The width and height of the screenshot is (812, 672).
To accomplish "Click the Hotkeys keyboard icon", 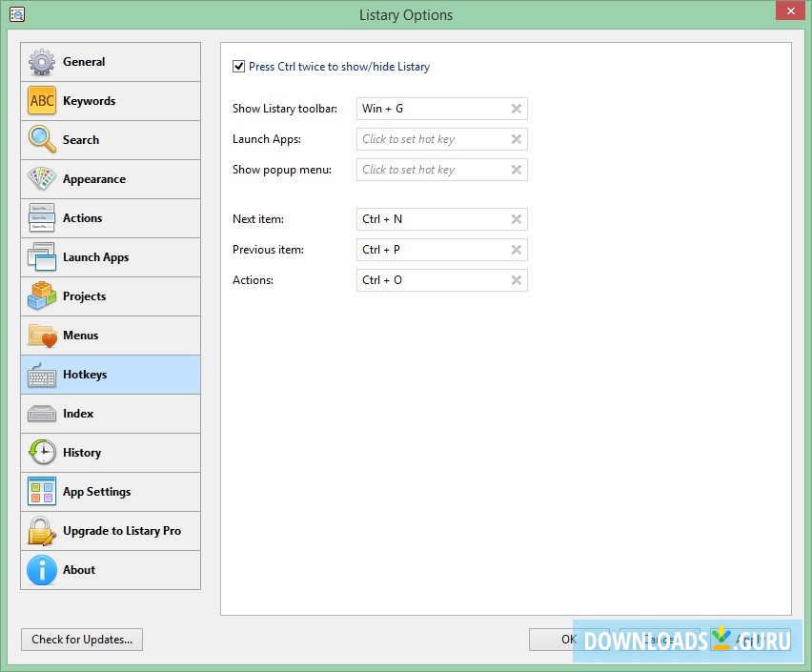I will tap(41, 376).
